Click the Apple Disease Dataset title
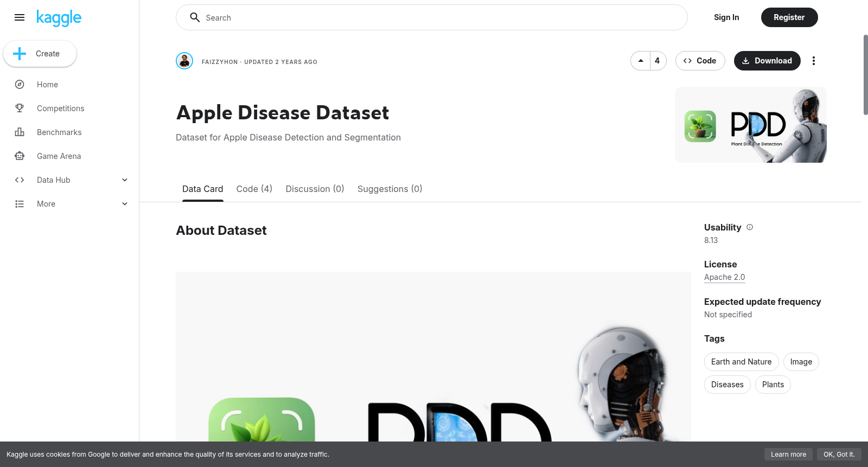The height and width of the screenshot is (467, 868). pos(283,113)
